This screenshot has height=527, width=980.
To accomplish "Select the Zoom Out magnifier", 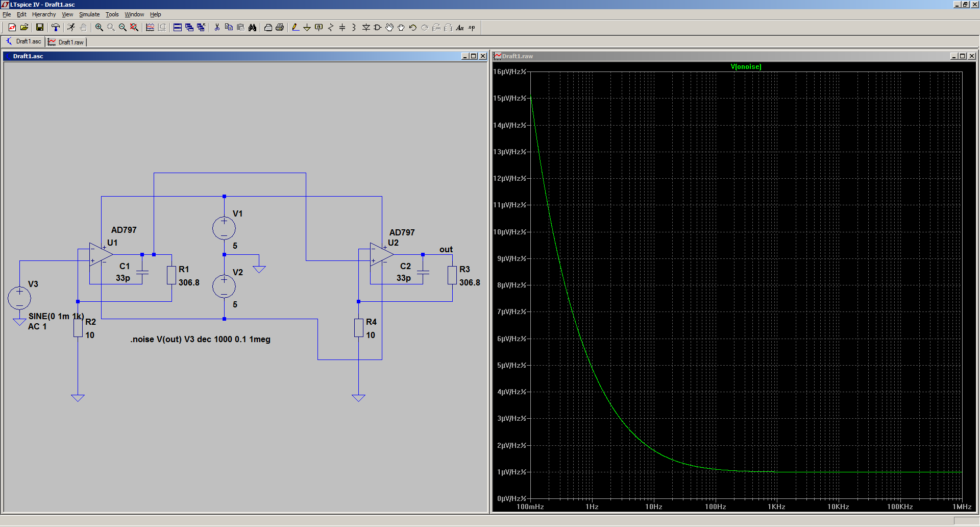I will 122,28.
